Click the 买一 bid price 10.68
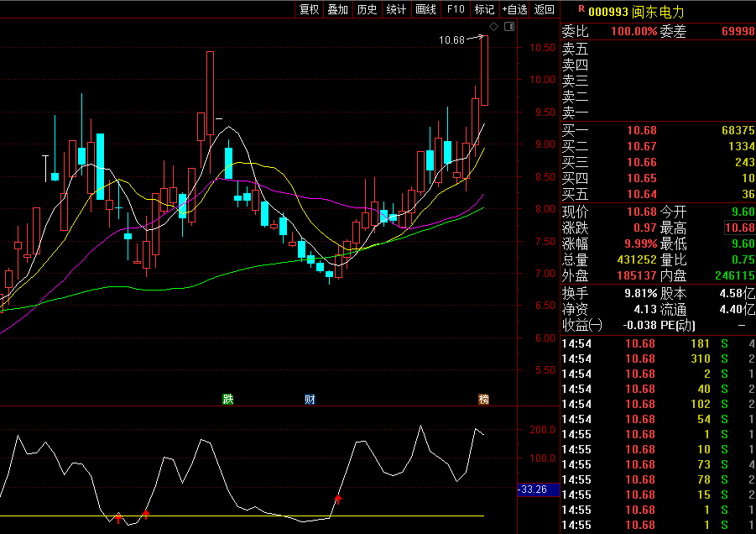Viewport: 756px width, 534px height. coord(642,131)
